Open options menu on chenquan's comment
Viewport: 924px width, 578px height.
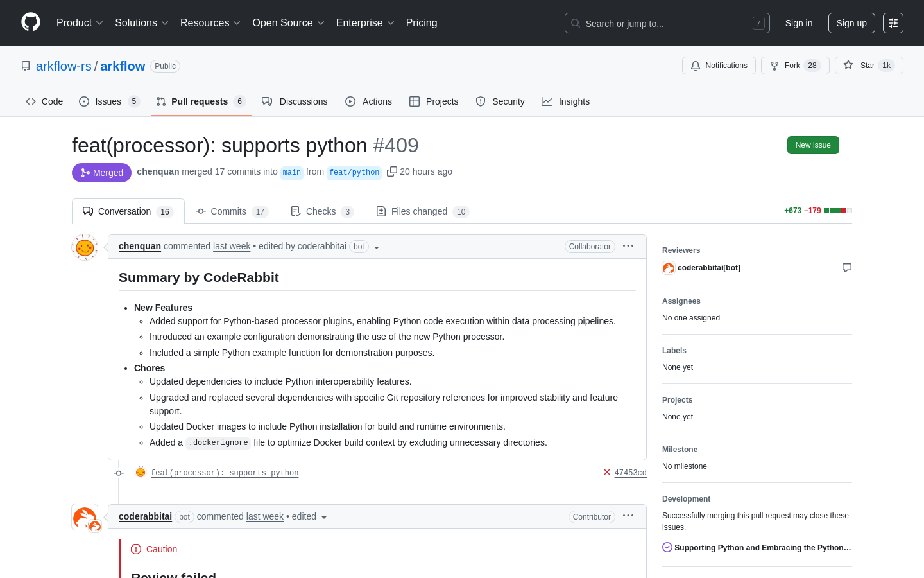(x=628, y=246)
